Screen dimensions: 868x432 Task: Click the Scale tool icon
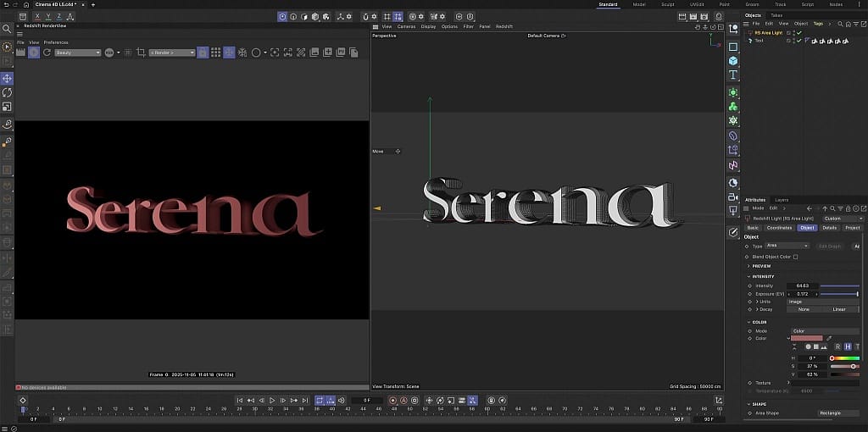[7, 107]
